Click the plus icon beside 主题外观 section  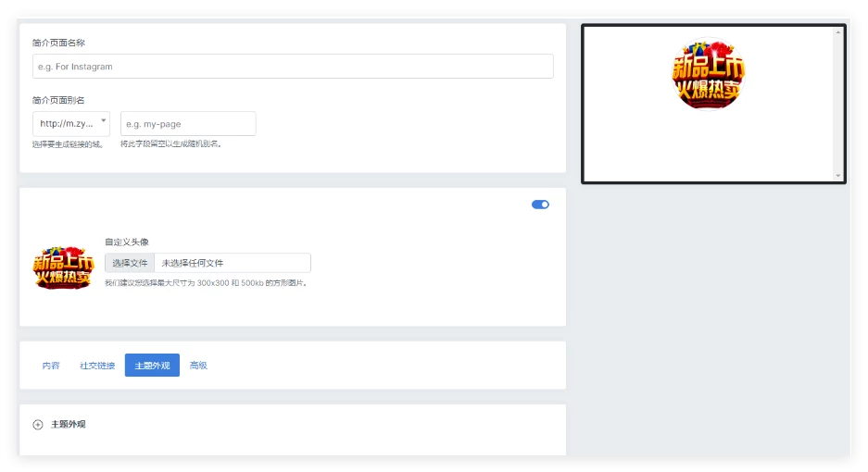click(38, 425)
